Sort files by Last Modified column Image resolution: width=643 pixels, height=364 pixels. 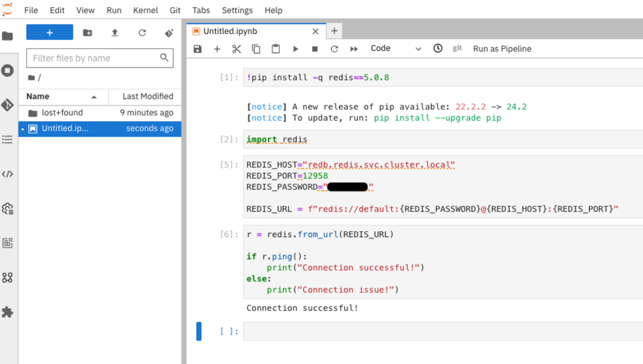(x=148, y=96)
